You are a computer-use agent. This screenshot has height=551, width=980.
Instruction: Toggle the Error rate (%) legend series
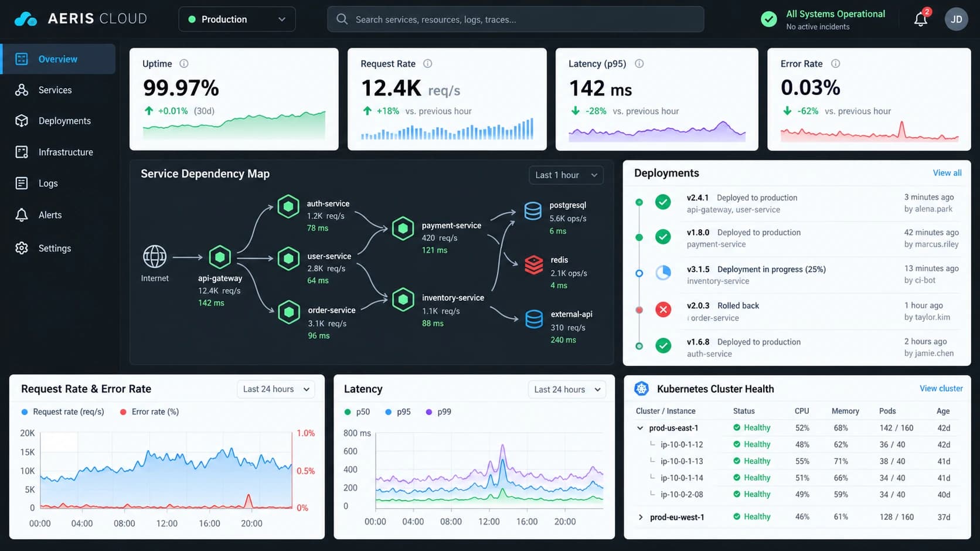coord(149,411)
